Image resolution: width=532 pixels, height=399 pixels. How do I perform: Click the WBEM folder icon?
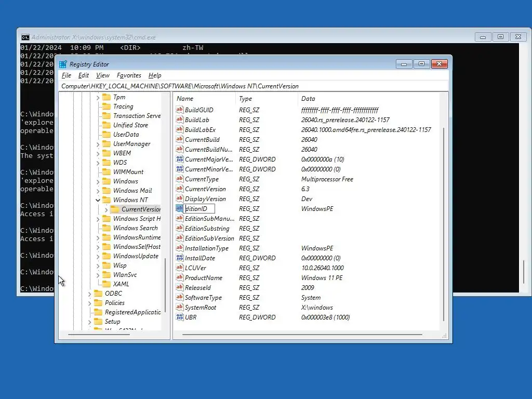pyautogui.click(x=107, y=153)
